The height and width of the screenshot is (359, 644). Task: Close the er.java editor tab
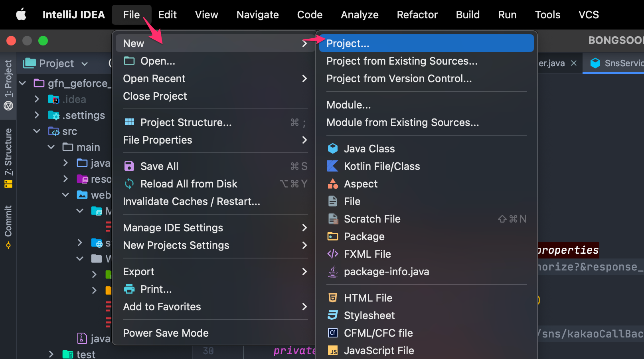click(574, 63)
